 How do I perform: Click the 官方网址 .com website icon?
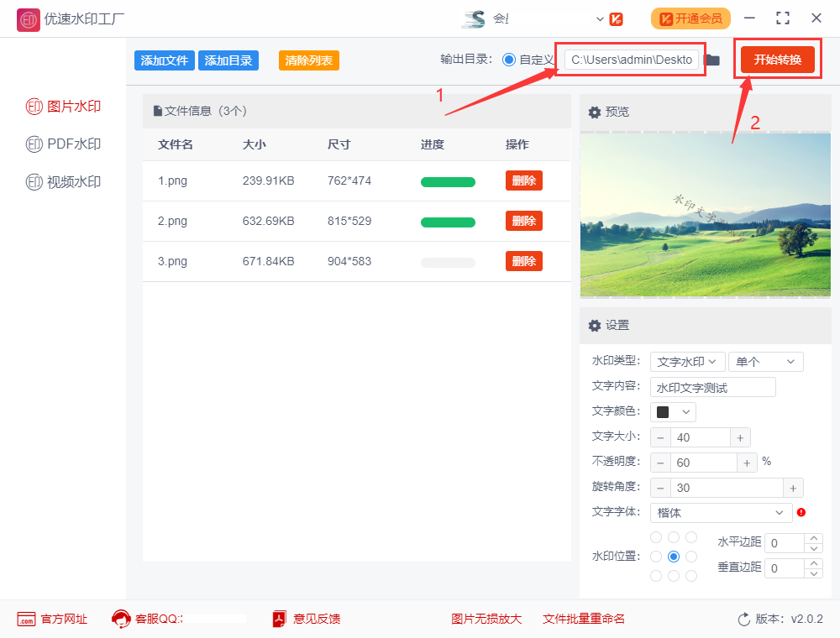[x=26, y=620]
